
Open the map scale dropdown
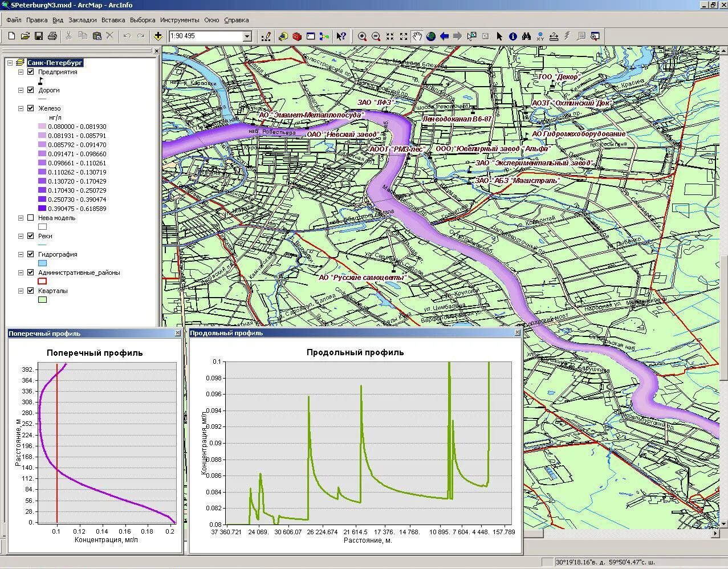[x=247, y=36]
